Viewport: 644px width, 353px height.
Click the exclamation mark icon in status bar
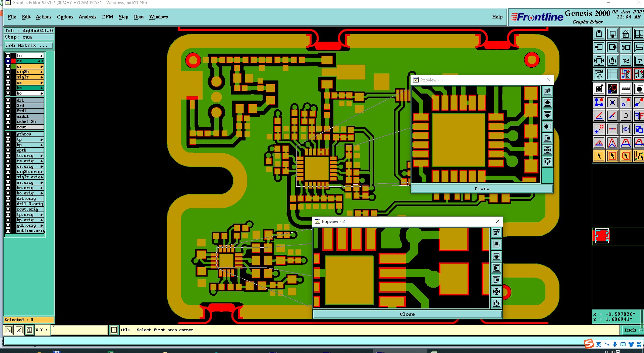coord(114,330)
